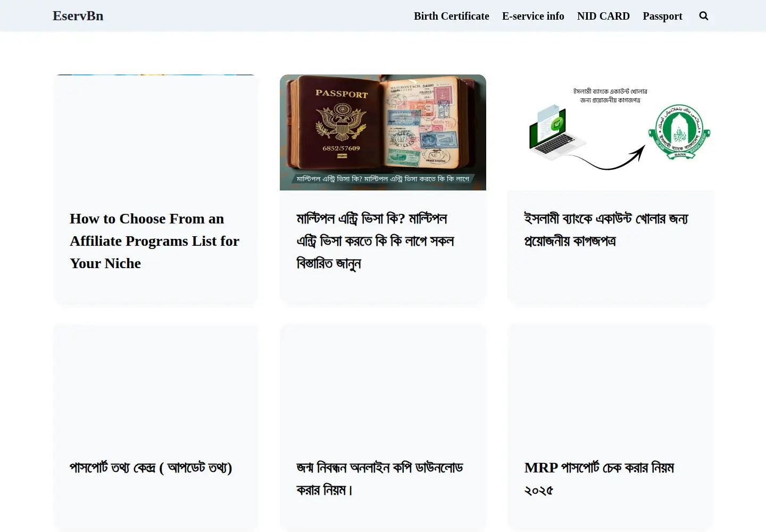
Task: Open the 'মাল্টিপল এন্ট্রি ভিসা কি' article title
Action: 376,241
